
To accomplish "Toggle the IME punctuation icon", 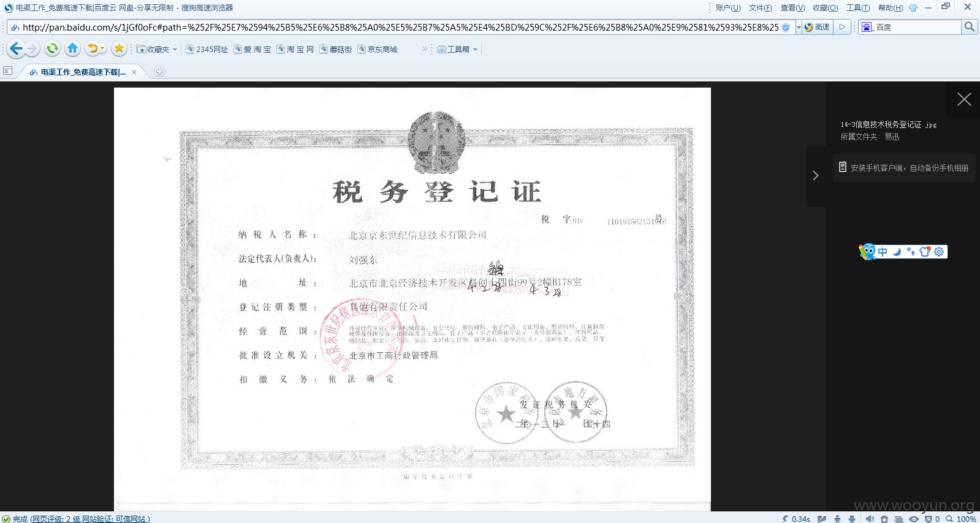I will pyautogui.click(x=911, y=252).
